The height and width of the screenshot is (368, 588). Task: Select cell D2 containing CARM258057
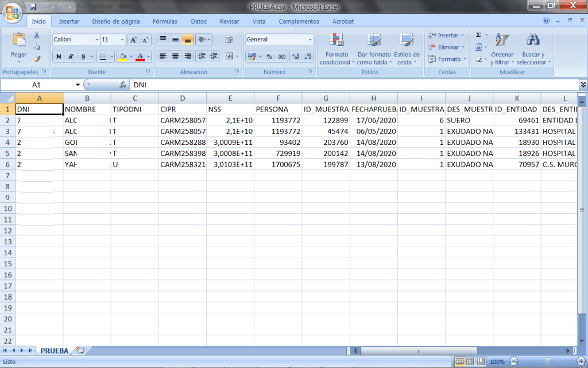click(x=183, y=120)
